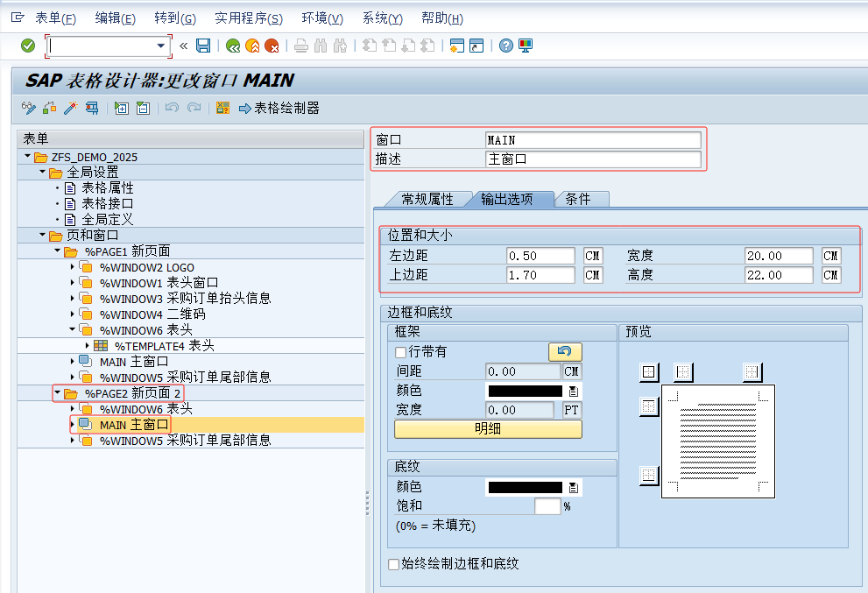Open the frame color picker icon
The height and width of the screenshot is (593, 868).
[x=574, y=392]
